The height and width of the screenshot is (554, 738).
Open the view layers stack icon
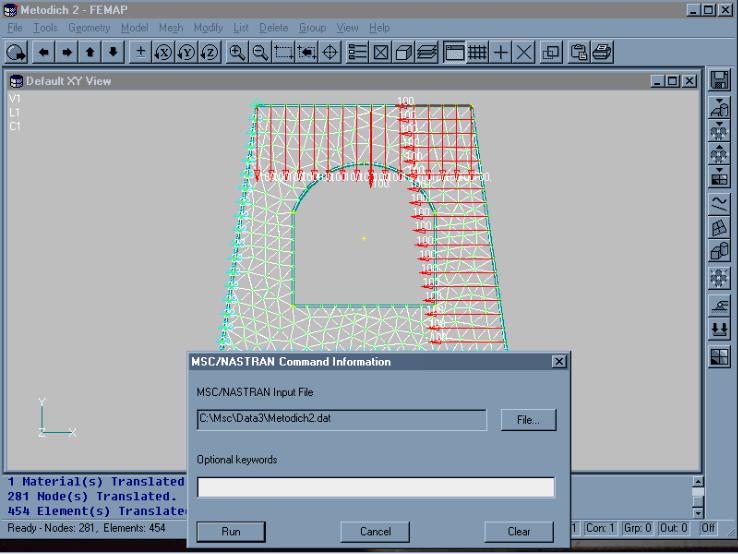point(426,52)
